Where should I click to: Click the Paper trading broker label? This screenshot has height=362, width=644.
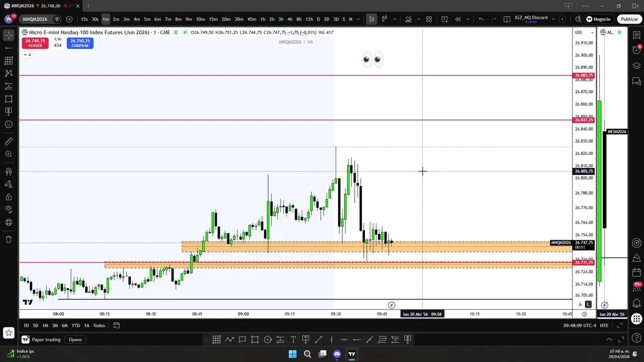pos(46,339)
